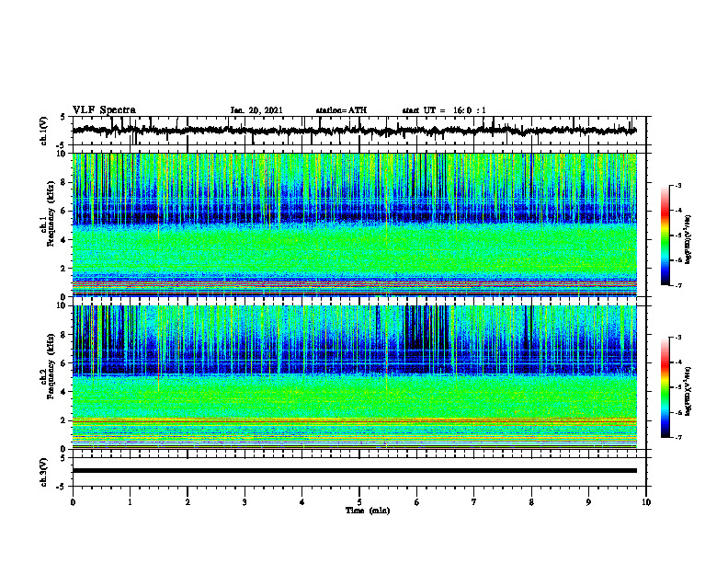
Task: Click the ch.1 spectrogram color scale bar
Action: [665, 236]
